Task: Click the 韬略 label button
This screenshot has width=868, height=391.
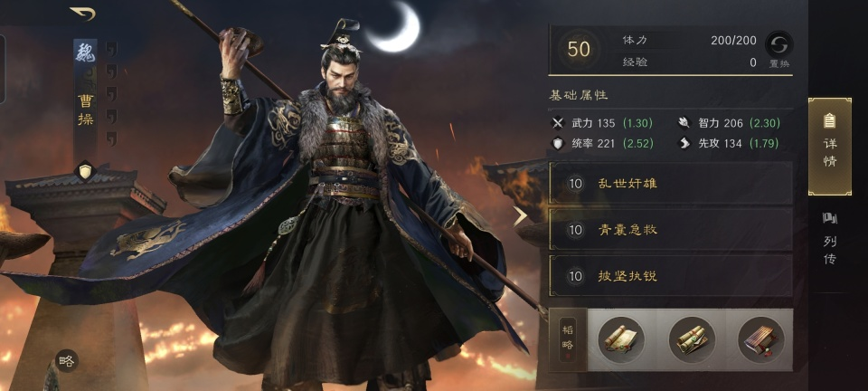Action: click(568, 339)
